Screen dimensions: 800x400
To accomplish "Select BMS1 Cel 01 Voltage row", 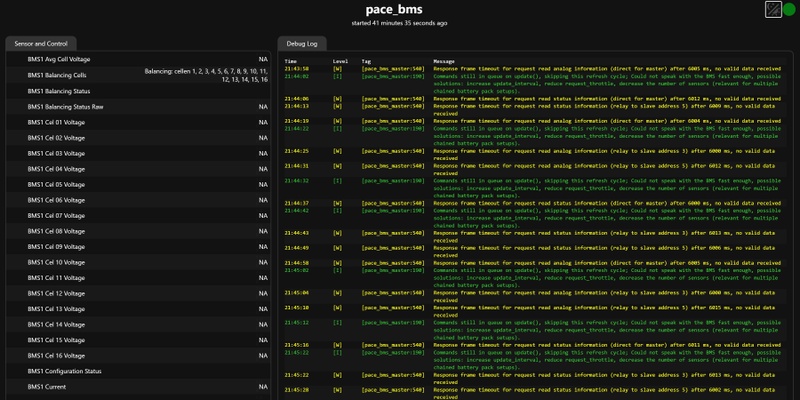I will pyautogui.click(x=138, y=122).
